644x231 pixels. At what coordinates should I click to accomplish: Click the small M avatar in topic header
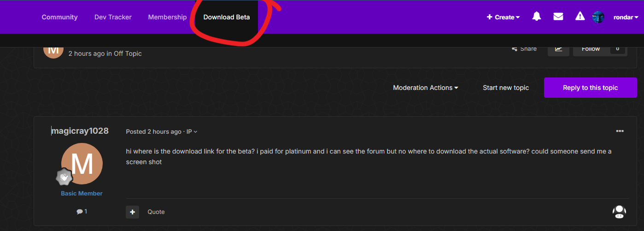click(53, 51)
